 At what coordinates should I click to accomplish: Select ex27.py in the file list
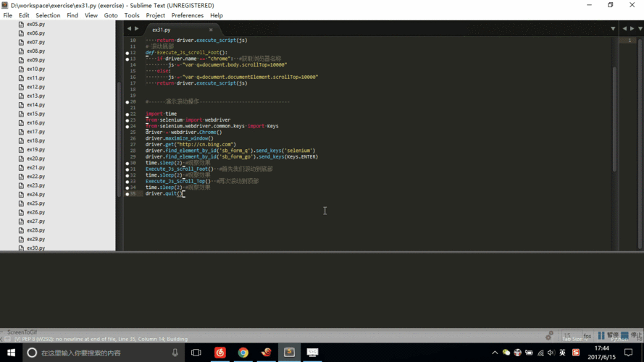(x=35, y=222)
